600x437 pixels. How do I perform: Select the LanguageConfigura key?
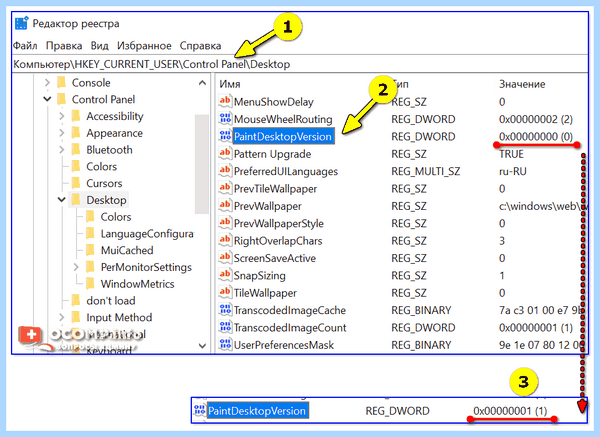[147, 233]
